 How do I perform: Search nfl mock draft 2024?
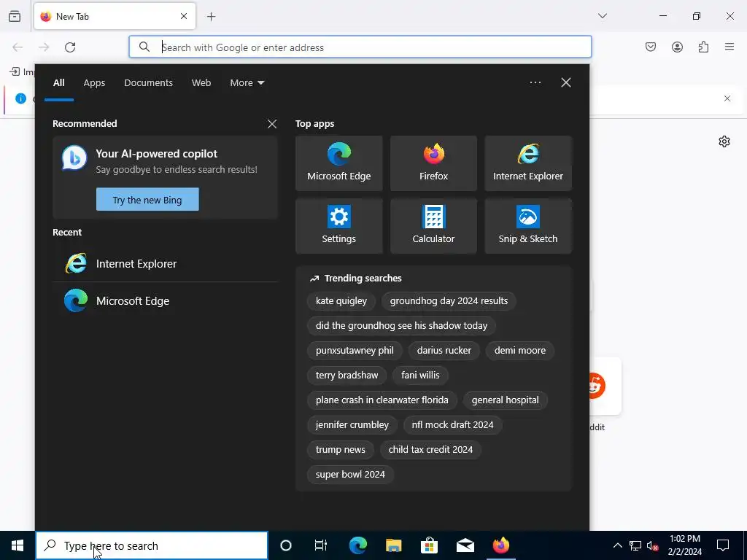[x=452, y=425]
